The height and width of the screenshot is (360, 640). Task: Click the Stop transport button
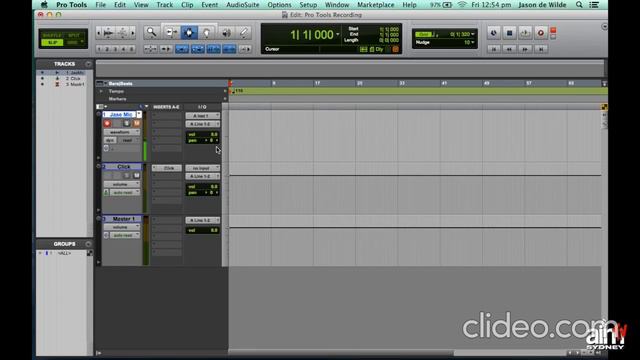point(509,33)
